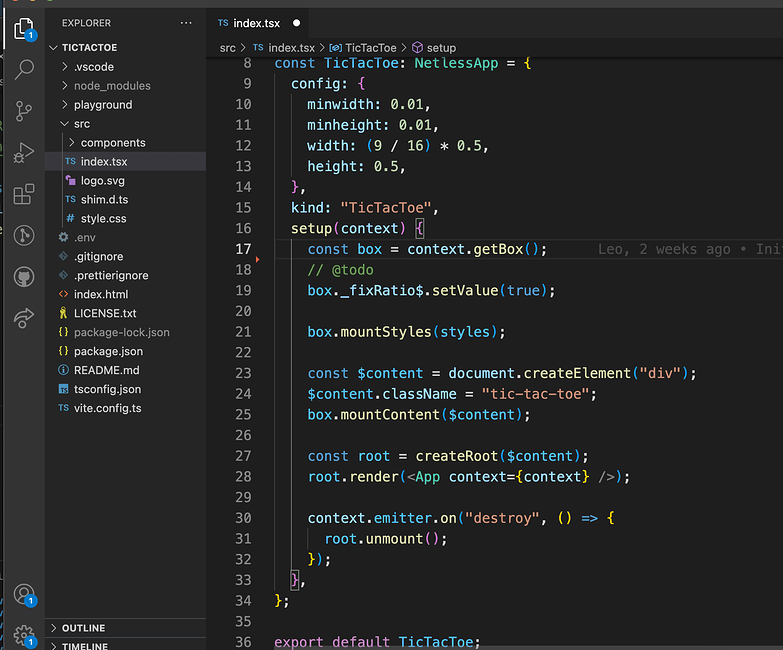Click createRoot on line 27
Image resolution: width=783 pixels, height=650 pixels.
[457, 456]
